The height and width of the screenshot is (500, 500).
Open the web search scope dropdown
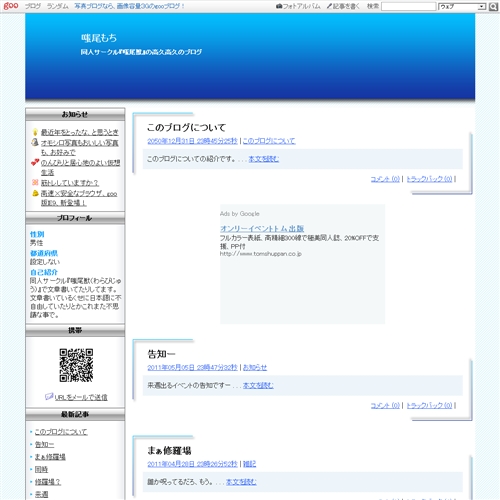coord(462,6)
